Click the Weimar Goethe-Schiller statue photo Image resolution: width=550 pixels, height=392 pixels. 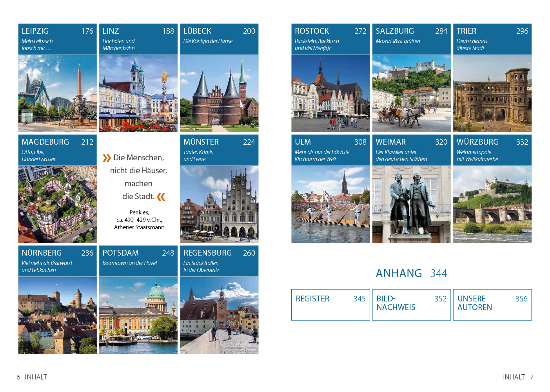[x=411, y=204]
